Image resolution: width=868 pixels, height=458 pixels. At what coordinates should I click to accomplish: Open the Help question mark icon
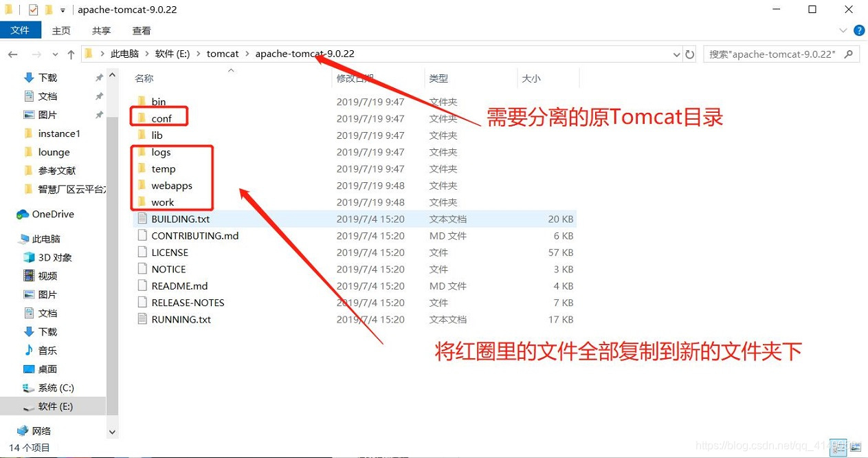tap(858, 30)
